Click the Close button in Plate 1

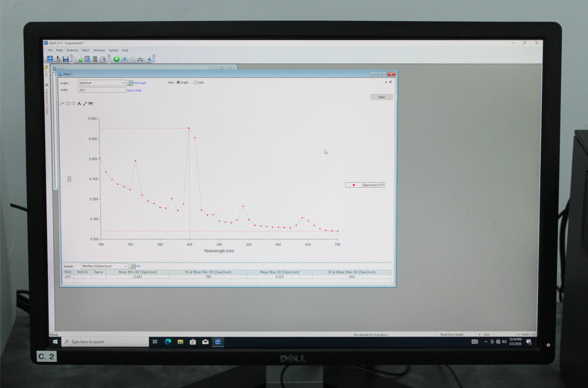pyautogui.click(x=381, y=97)
